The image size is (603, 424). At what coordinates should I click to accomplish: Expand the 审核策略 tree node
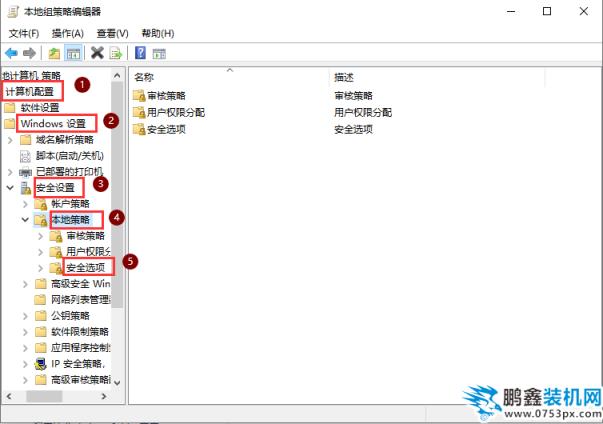click(40, 236)
